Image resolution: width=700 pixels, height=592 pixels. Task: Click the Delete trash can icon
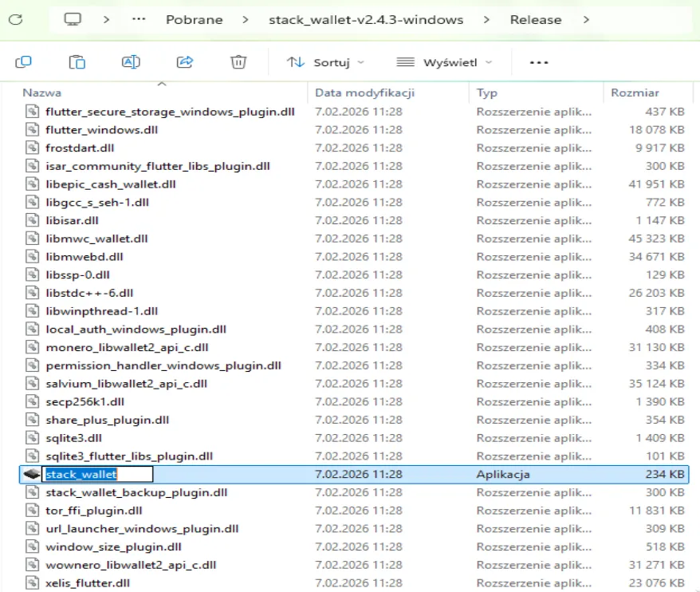pyautogui.click(x=238, y=61)
